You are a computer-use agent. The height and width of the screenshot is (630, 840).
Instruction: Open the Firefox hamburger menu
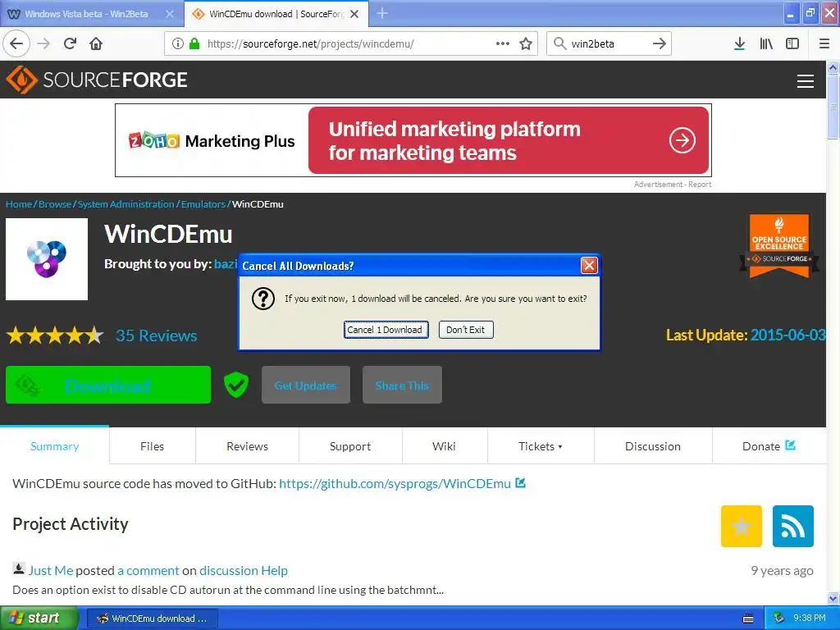point(824,43)
